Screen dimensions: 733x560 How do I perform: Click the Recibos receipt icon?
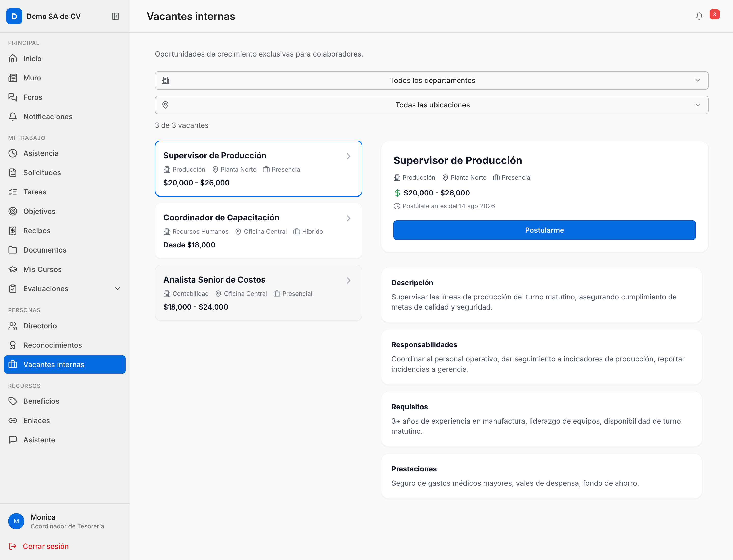(13, 231)
